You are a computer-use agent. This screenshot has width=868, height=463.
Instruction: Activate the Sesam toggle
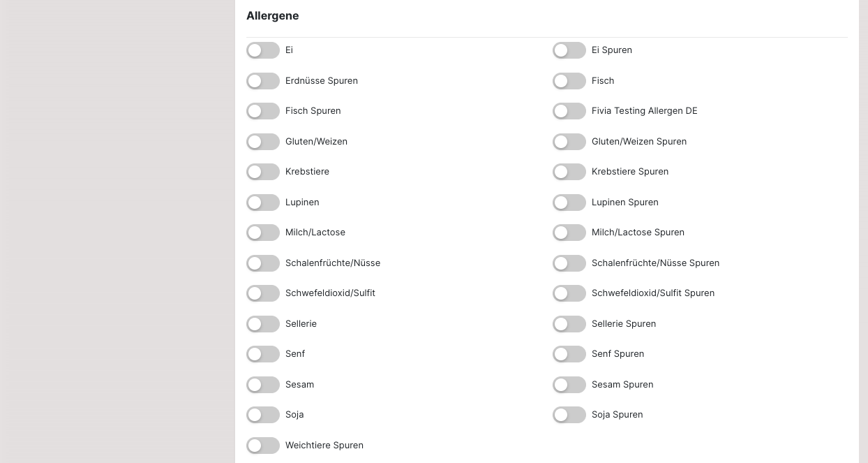[263, 385]
